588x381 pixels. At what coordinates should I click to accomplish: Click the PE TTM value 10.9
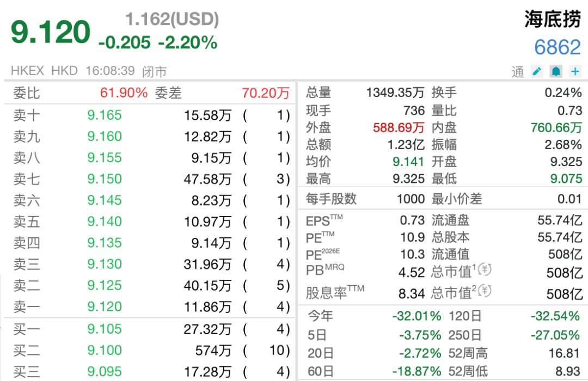[x=413, y=237]
